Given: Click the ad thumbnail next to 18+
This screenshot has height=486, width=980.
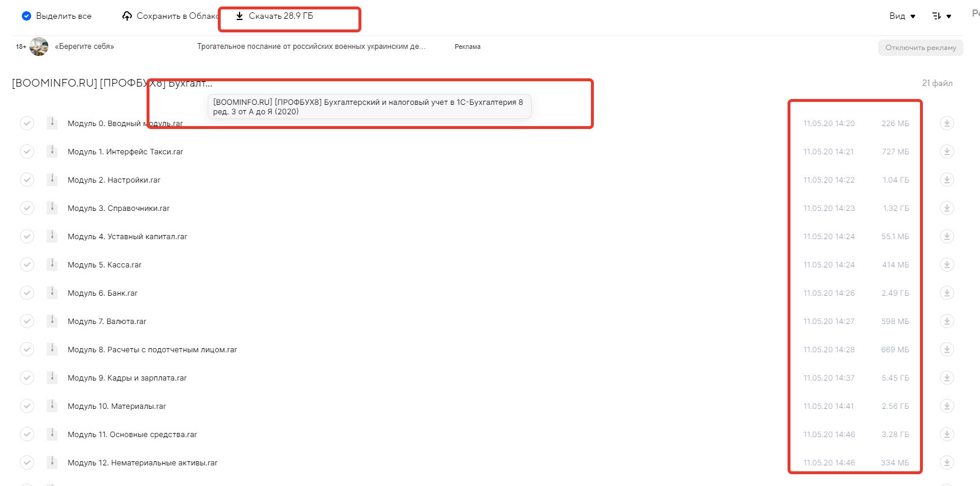Looking at the screenshot, I should [39, 47].
